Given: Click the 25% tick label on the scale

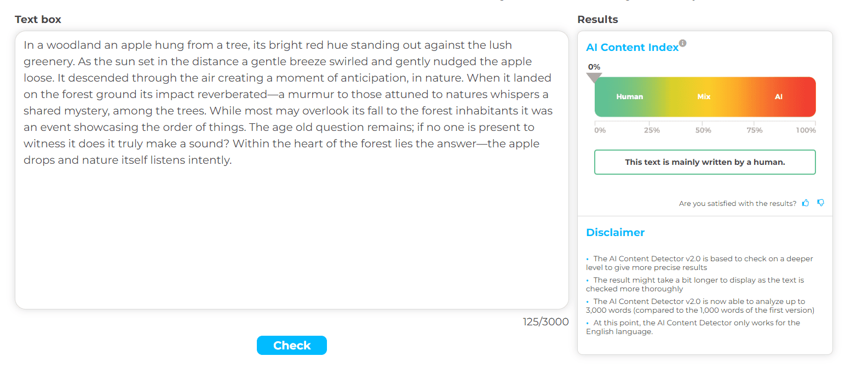Looking at the screenshot, I should click(652, 130).
